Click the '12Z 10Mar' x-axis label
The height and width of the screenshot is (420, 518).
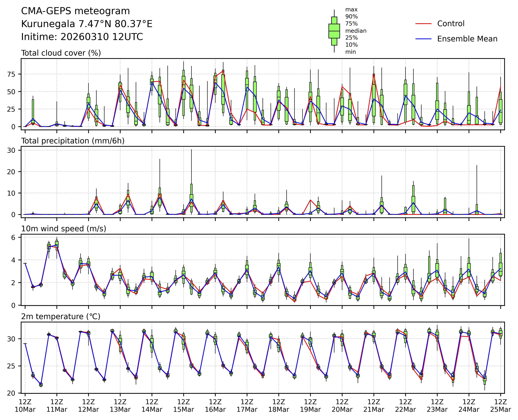[x=25, y=406]
